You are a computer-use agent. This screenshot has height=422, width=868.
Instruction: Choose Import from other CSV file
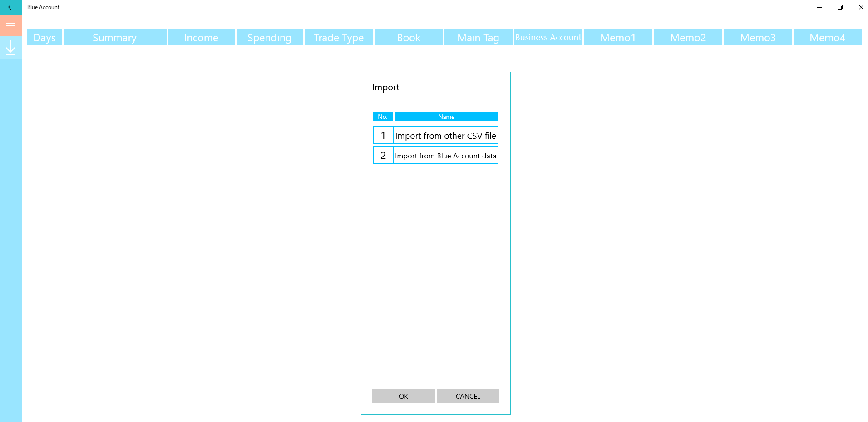(x=446, y=136)
